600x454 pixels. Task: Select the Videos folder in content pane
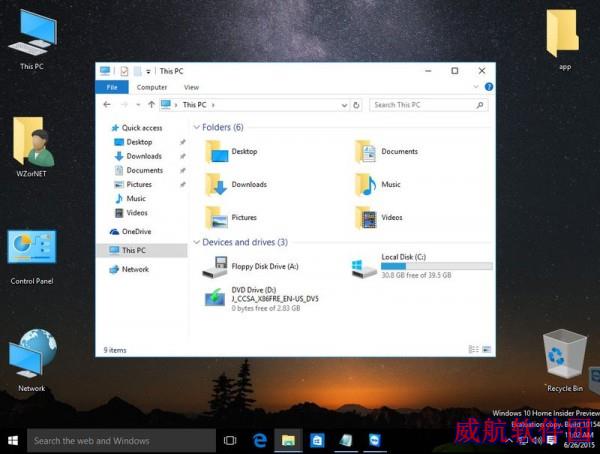[379, 217]
